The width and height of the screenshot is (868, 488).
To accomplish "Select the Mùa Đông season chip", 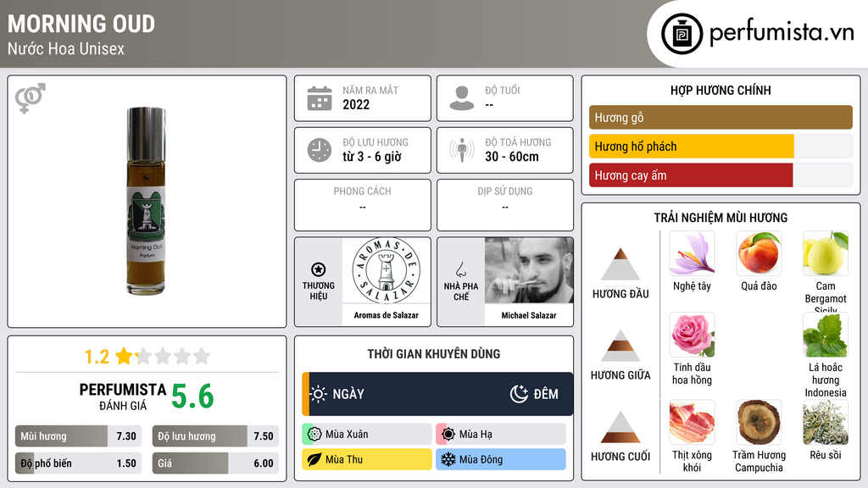I will pos(501,459).
